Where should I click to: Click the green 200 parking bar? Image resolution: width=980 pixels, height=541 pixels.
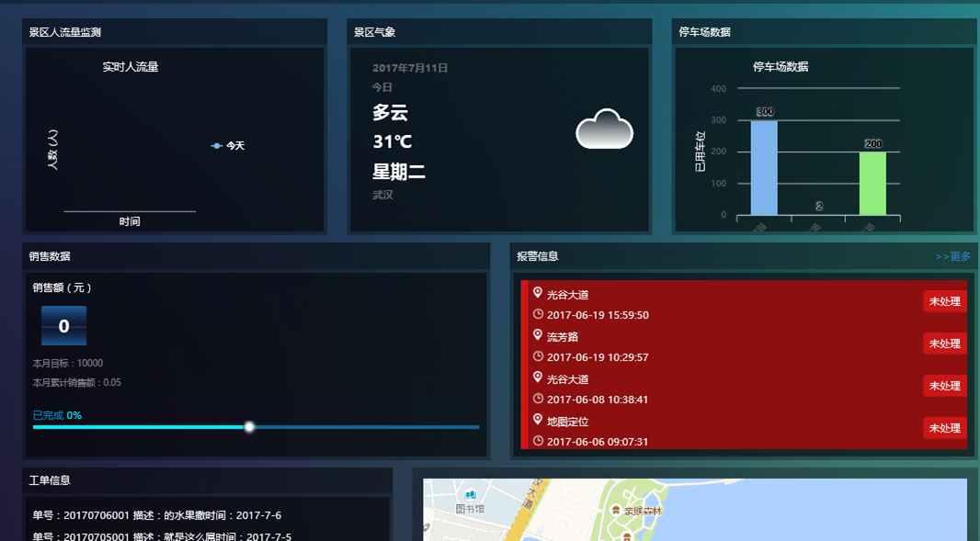[872, 184]
